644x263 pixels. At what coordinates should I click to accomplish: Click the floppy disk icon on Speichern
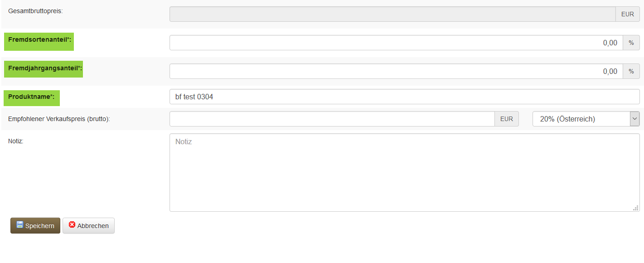(19, 225)
